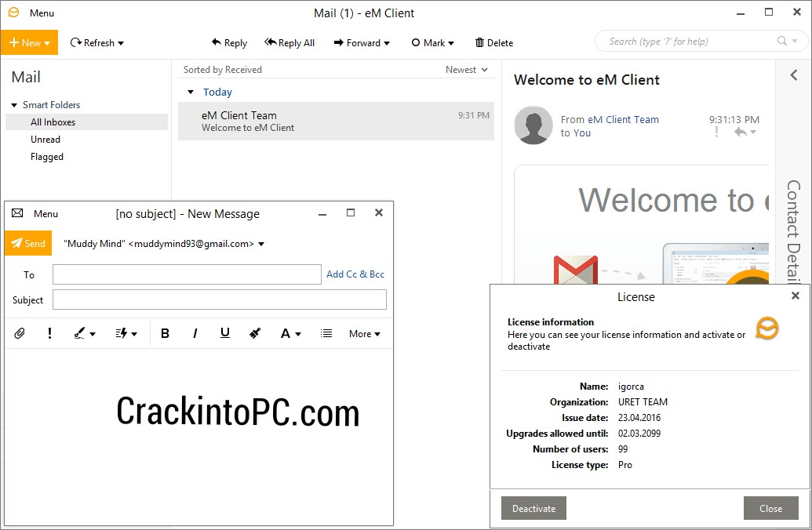
Task: Open the search options dropdown arrow
Action: 795,41
